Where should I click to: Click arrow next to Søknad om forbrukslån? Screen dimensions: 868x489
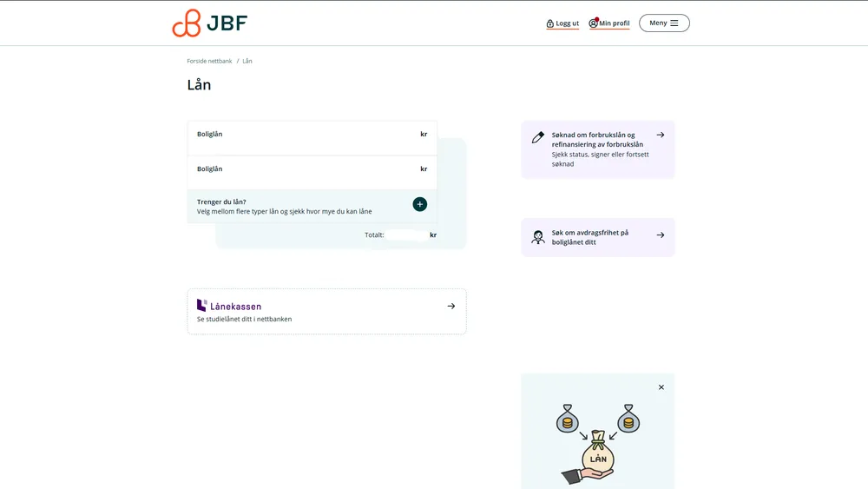661,135
